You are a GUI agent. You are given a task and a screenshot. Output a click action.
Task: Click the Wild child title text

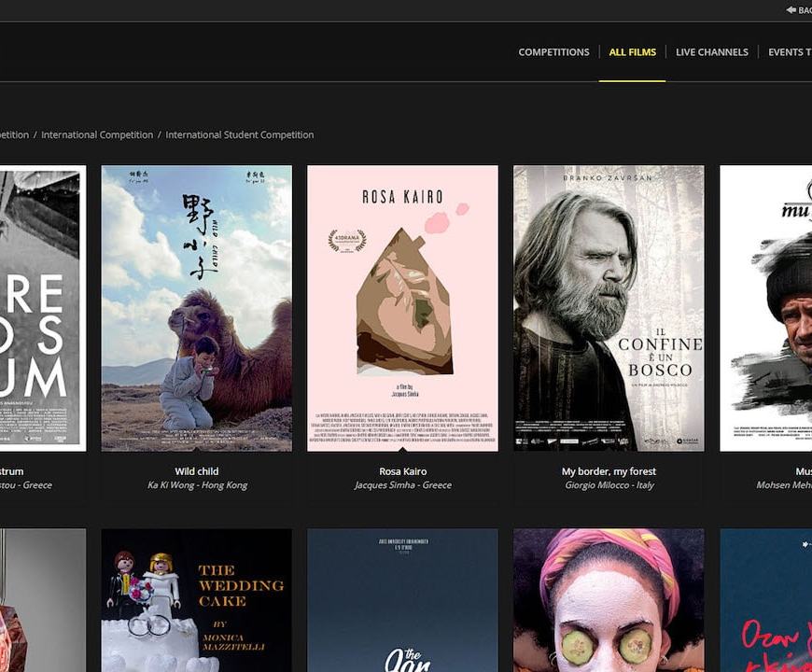point(197,471)
